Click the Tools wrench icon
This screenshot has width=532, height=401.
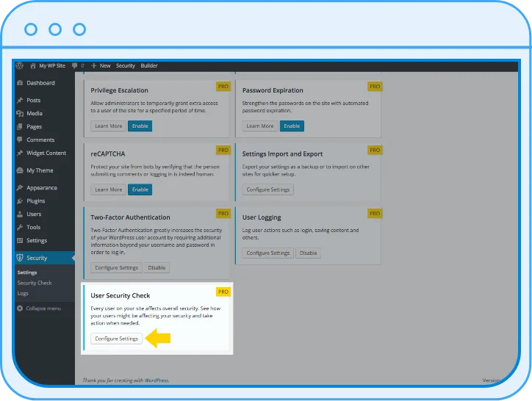20,227
